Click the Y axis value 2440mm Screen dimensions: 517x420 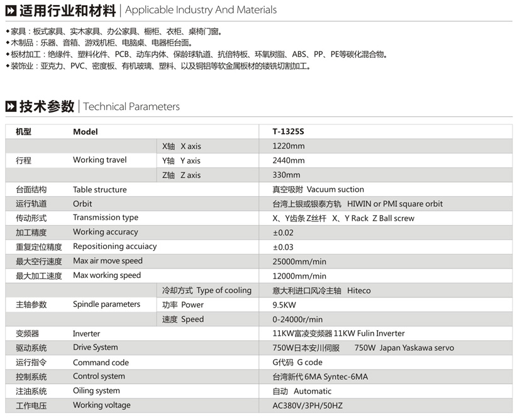pos(288,161)
